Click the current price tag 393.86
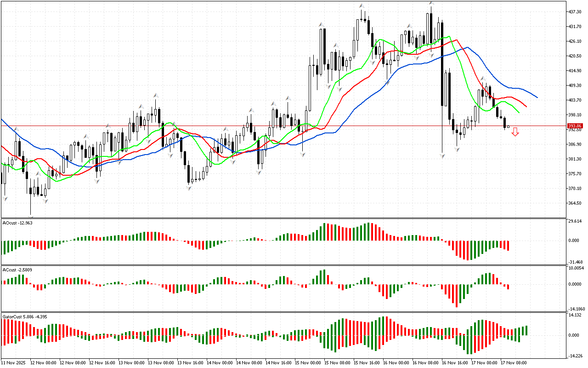This screenshot has width=588, height=368. coord(575,126)
